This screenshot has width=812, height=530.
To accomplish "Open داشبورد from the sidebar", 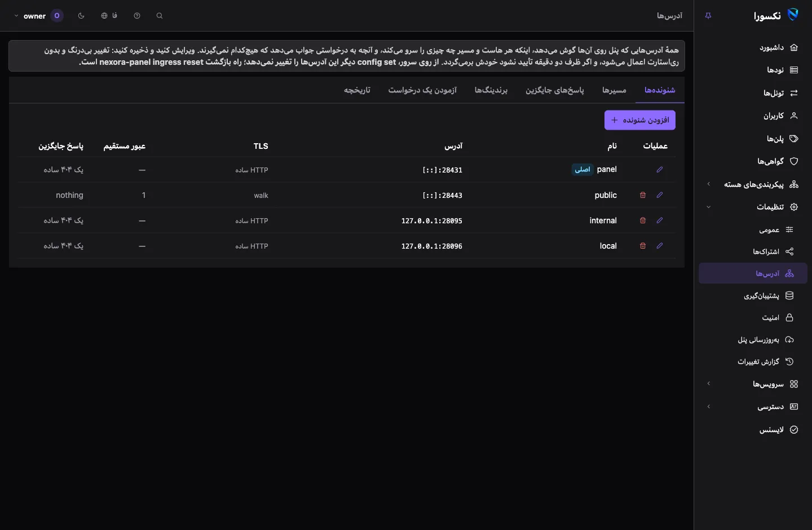I will 753,47.
